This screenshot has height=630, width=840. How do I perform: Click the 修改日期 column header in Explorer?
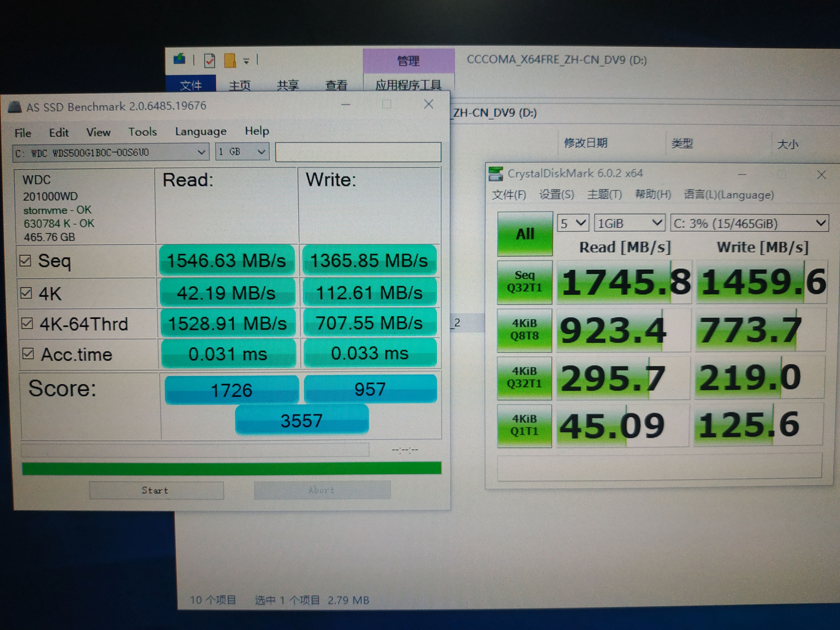click(x=585, y=143)
